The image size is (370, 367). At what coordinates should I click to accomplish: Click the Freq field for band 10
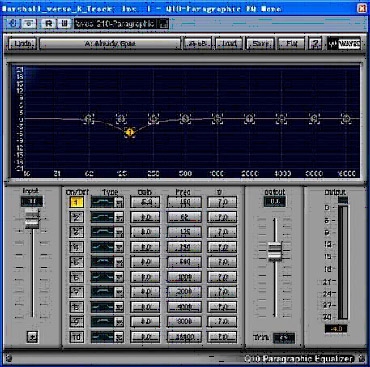click(184, 337)
